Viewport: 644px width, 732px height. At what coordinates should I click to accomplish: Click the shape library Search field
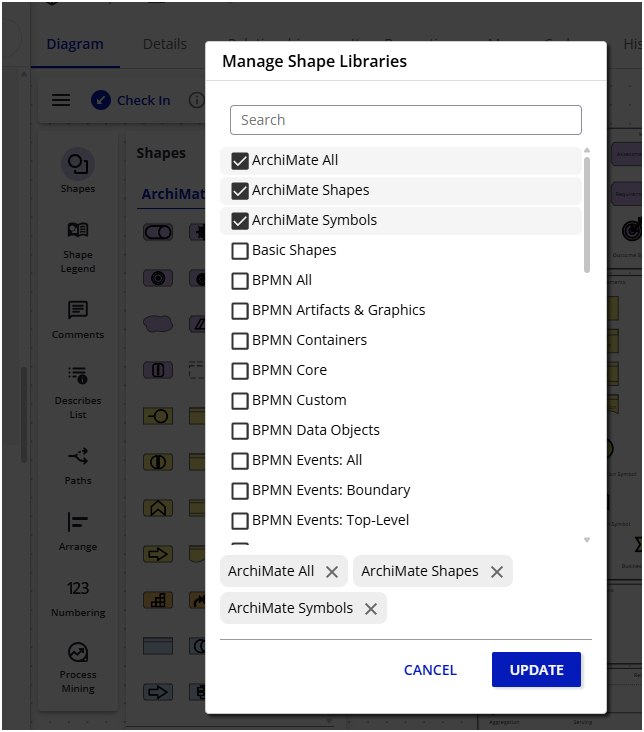pos(405,120)
